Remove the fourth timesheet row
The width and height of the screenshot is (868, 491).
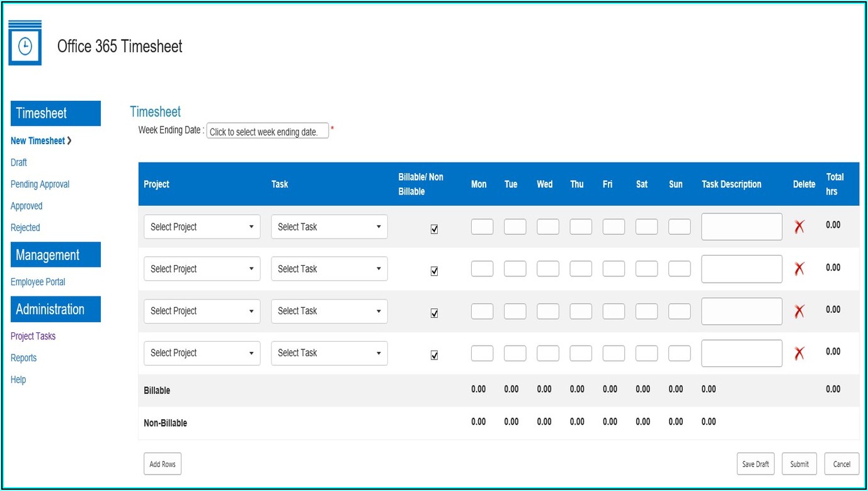(x=799, y=354)
